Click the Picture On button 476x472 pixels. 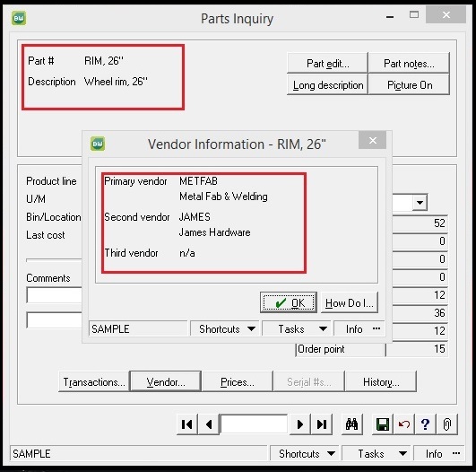tap(409, 84)
